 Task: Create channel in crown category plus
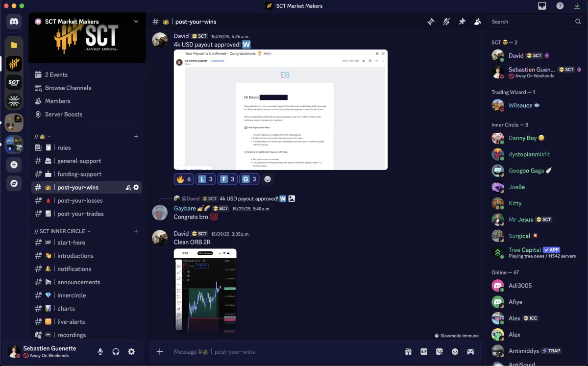[136, 136]
